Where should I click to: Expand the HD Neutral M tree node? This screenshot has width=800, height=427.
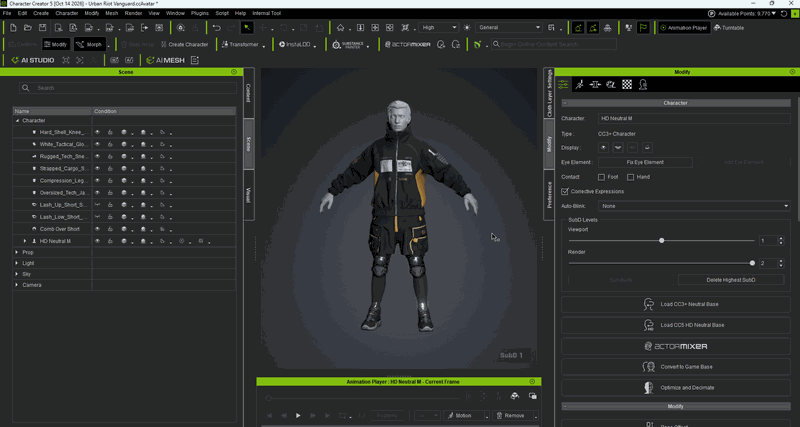[x=24, y=241]
